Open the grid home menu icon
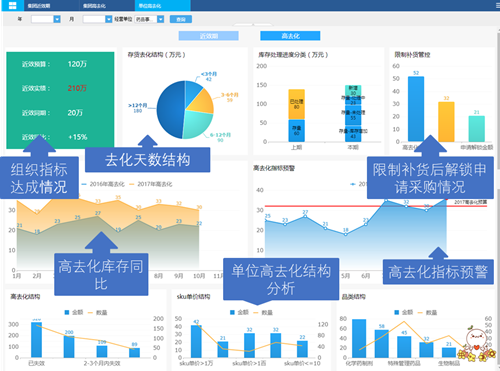This screenshot has height=371, width=500. coord(12,5)
